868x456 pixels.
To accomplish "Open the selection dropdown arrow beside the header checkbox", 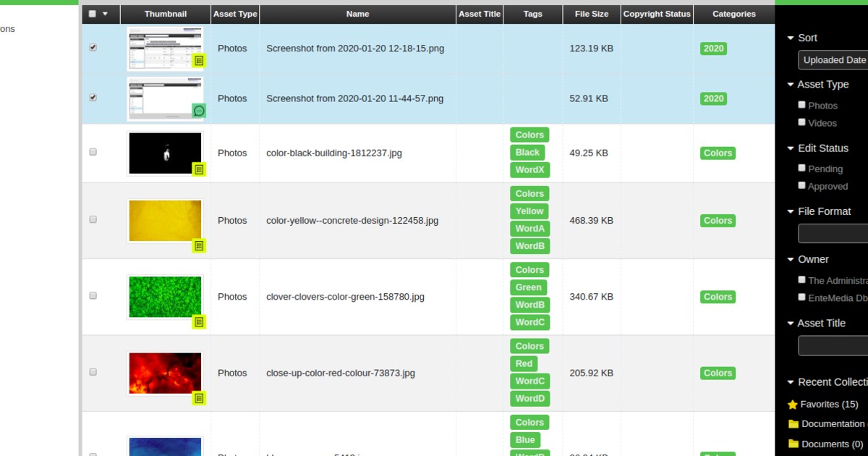I will click(x=106, y=14).
